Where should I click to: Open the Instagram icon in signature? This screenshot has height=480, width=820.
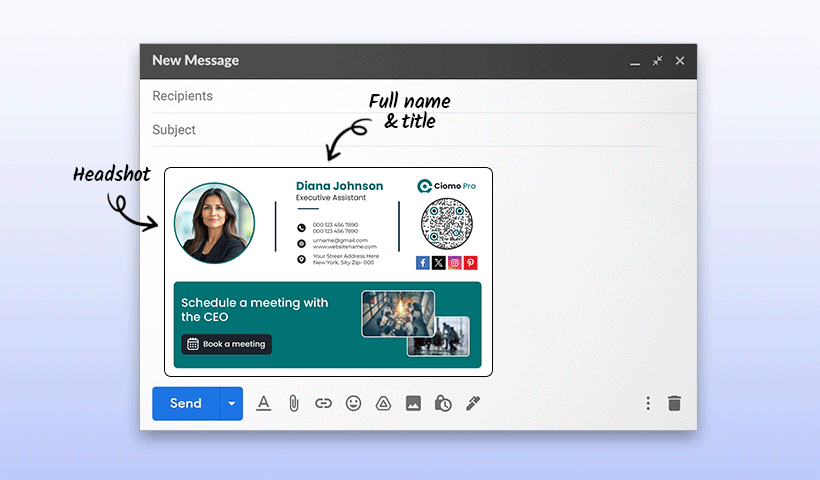(x=455, y=263)
